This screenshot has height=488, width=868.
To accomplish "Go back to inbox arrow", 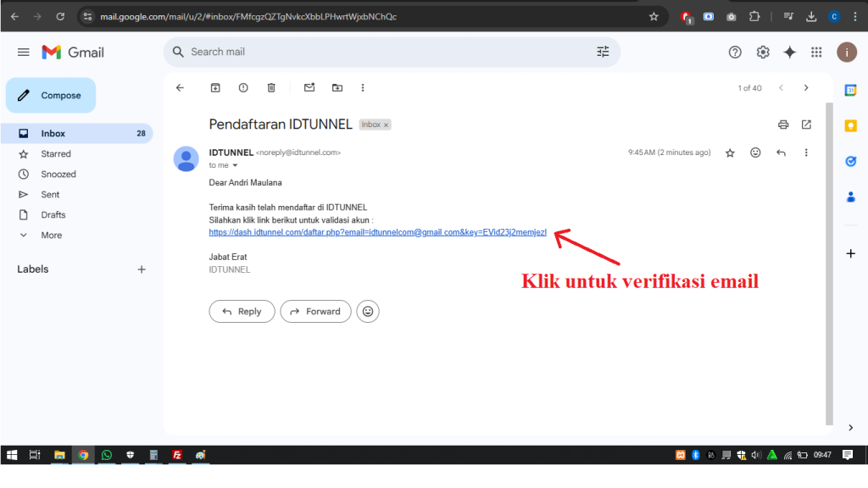I will [x=180, y=88].
